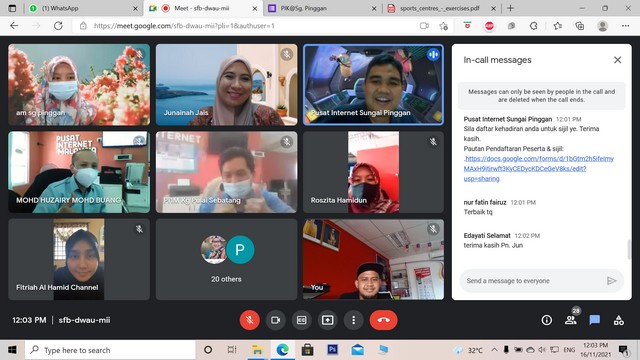This screenshot has width=640, height=360.
Task: Show the participants list with 28 people
Action: [571, 320]
